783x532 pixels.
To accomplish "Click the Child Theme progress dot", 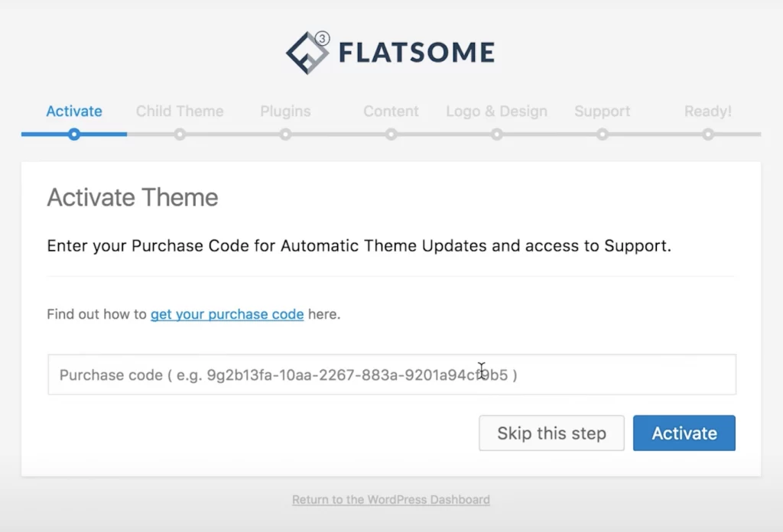I will [180, 135].
